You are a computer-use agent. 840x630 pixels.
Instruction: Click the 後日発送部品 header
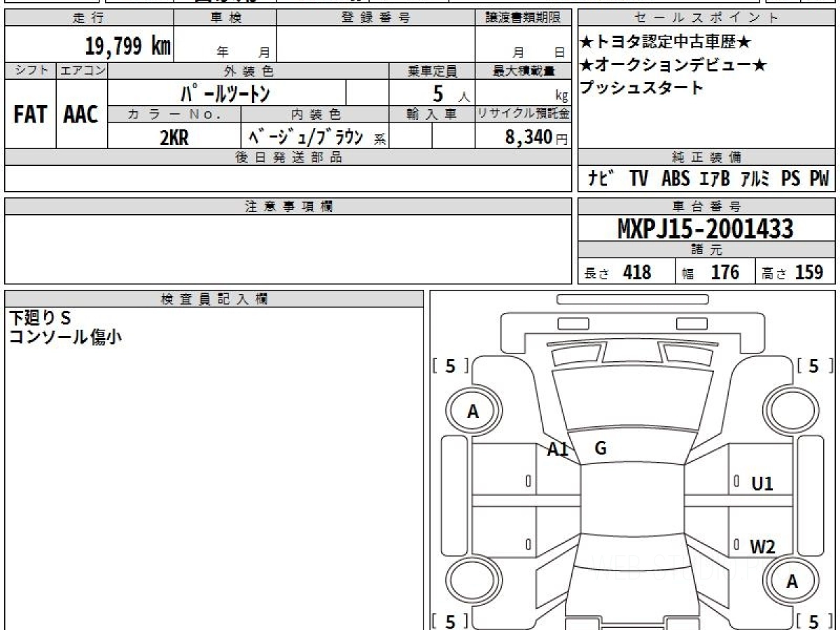(x=288, y=157)
